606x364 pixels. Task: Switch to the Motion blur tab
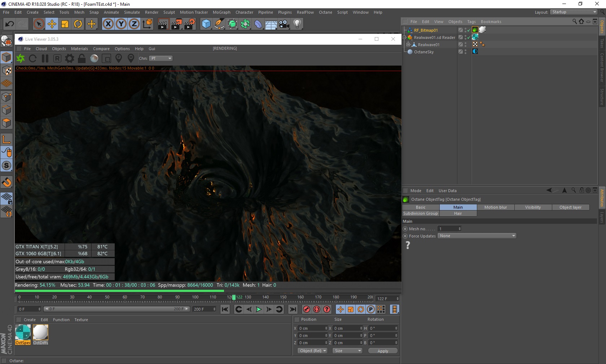click(x=495, y=207)
